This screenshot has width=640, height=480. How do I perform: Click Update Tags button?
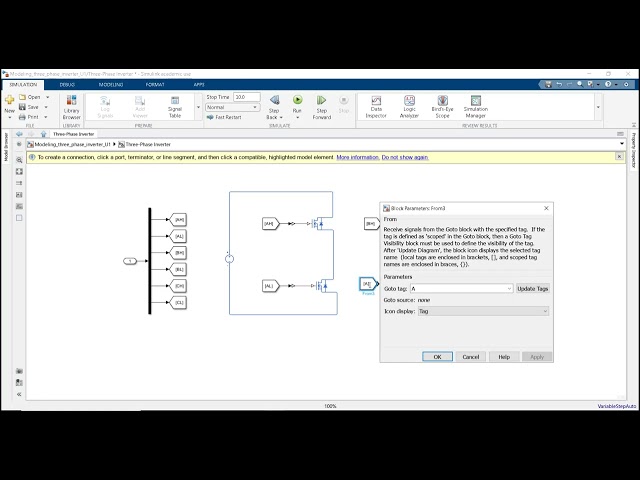(533, 289)
